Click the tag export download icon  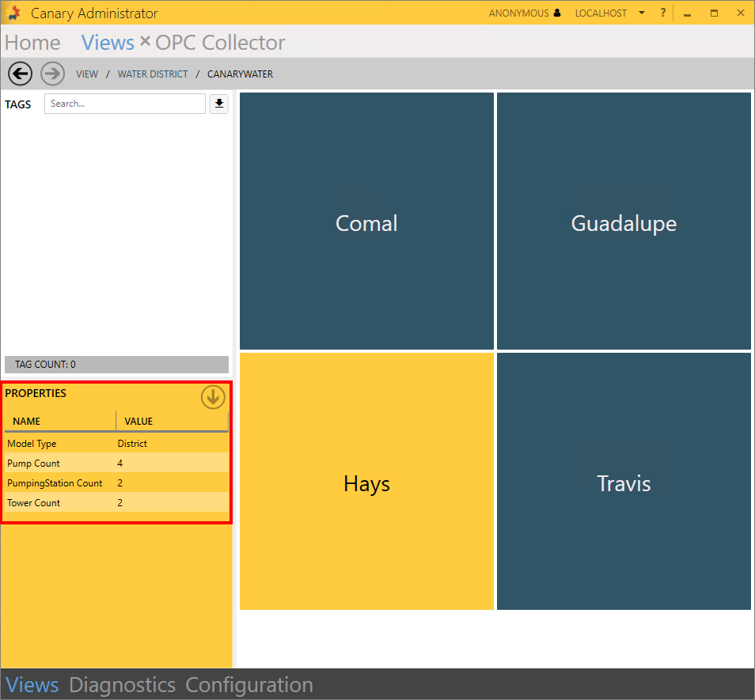[219, 104]
